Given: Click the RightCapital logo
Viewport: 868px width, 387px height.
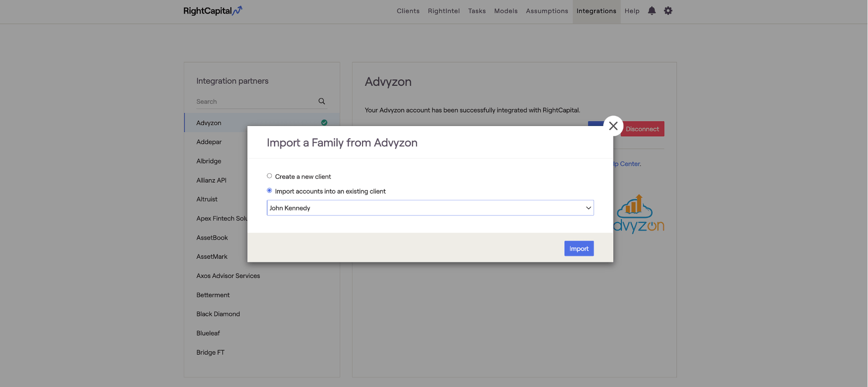Looking at the screenshot, I should tap(212, 11).
